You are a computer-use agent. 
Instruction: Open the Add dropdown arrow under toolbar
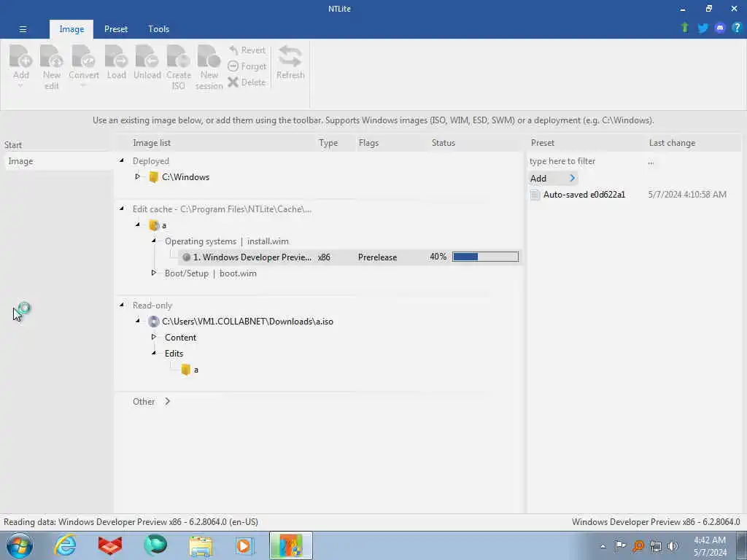pos(20,86)
